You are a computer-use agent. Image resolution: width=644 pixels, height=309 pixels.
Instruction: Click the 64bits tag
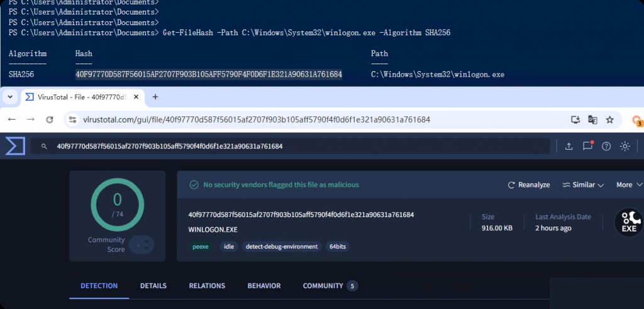338,247
